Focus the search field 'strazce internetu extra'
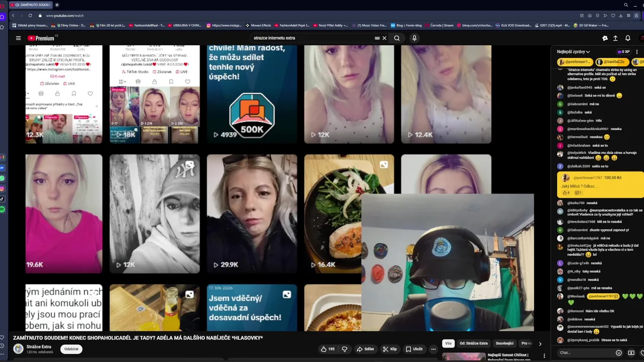 click(x=312, y=38)
